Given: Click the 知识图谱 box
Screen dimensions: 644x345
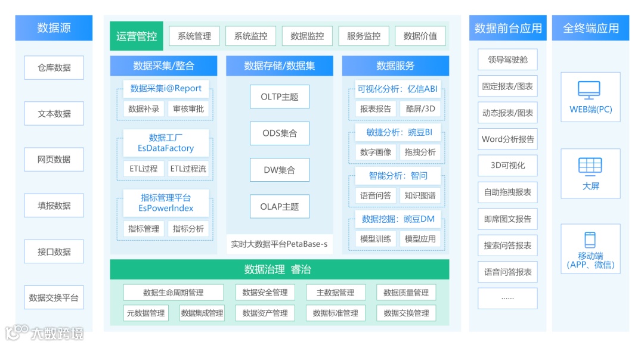Looking at the screenshot, I should 420,195.
